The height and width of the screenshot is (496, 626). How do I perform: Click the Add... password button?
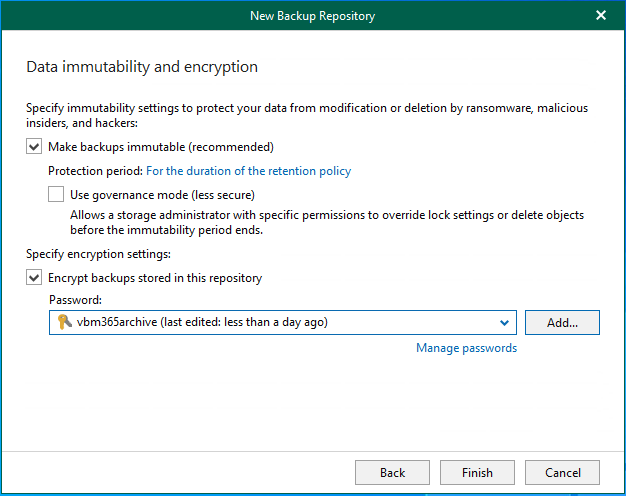561,322
